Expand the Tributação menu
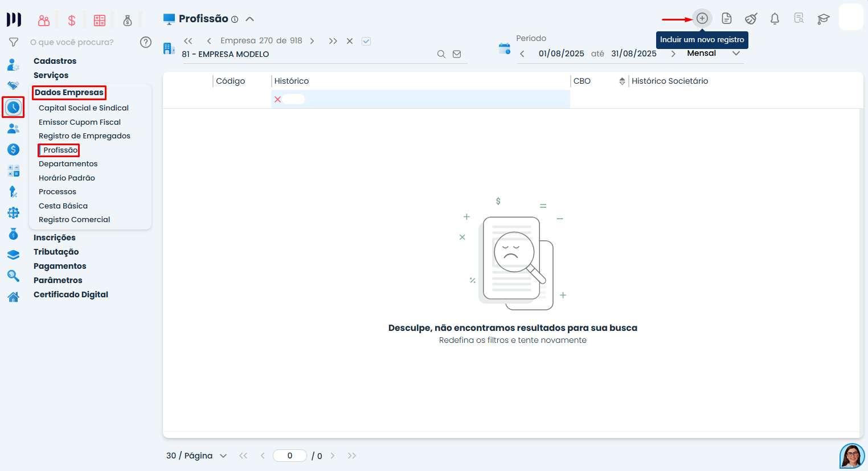The height and width of the screenshot is (471, 868). (x=56, y=252)
